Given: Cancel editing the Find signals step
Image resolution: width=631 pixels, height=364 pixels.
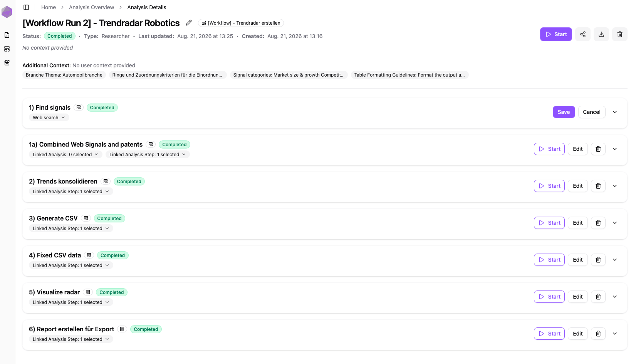Looking at the screenshot, I should tap(592, 112).
